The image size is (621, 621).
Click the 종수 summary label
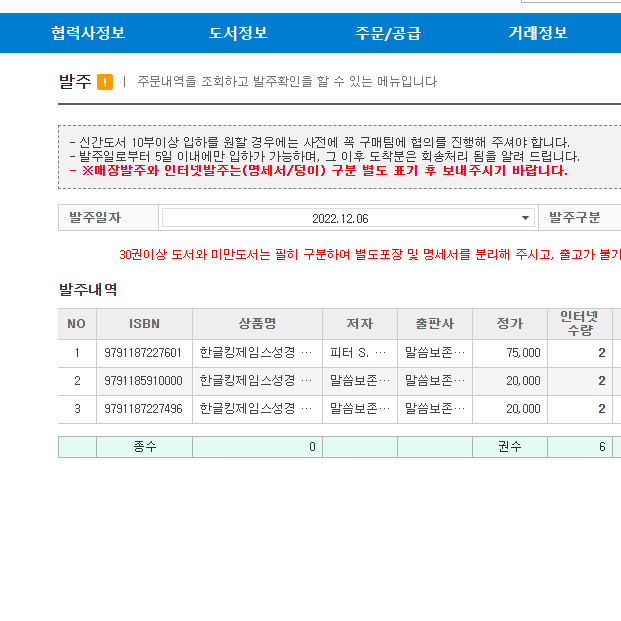coord(145,447)
